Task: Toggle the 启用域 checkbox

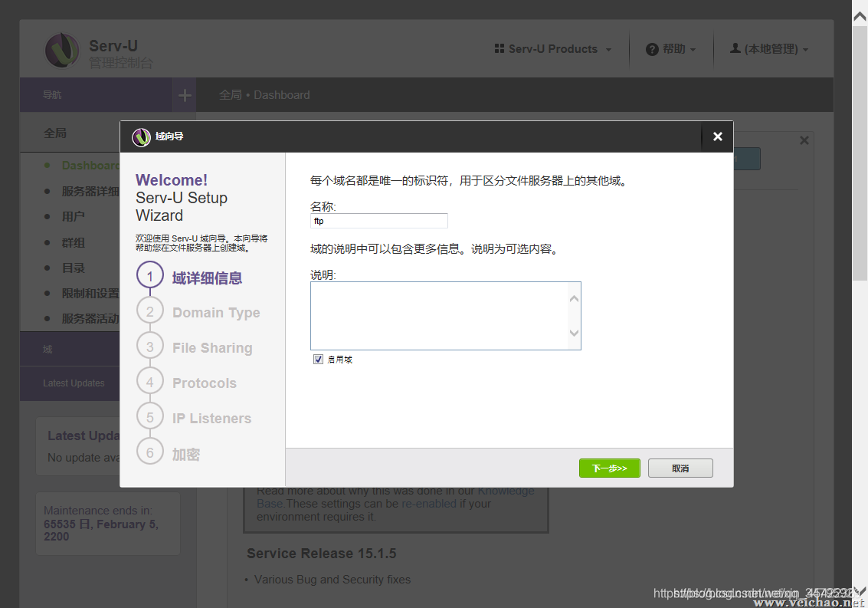Action: coord(318,359)
